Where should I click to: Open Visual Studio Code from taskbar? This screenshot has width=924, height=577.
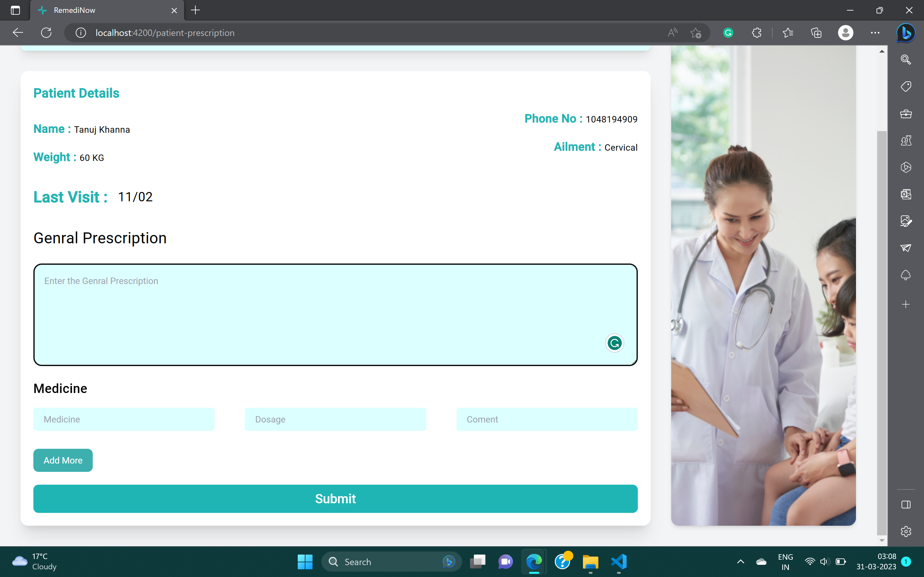tap(619, 562)
